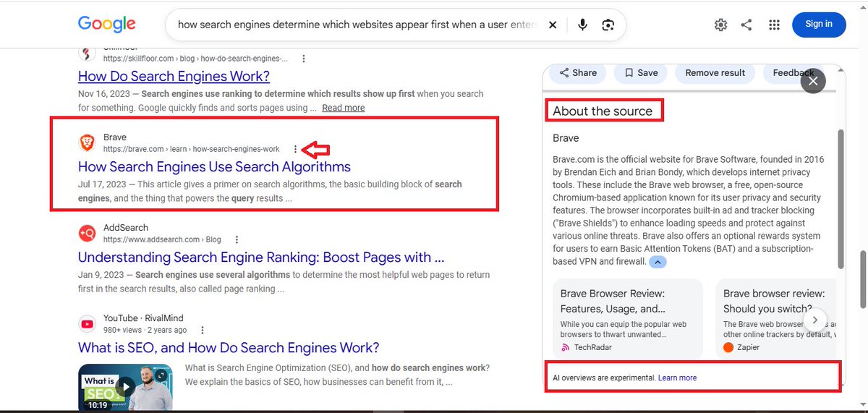Click the Save button in the source panel
This screenshot has height=413, width=868.
point(641,72)
